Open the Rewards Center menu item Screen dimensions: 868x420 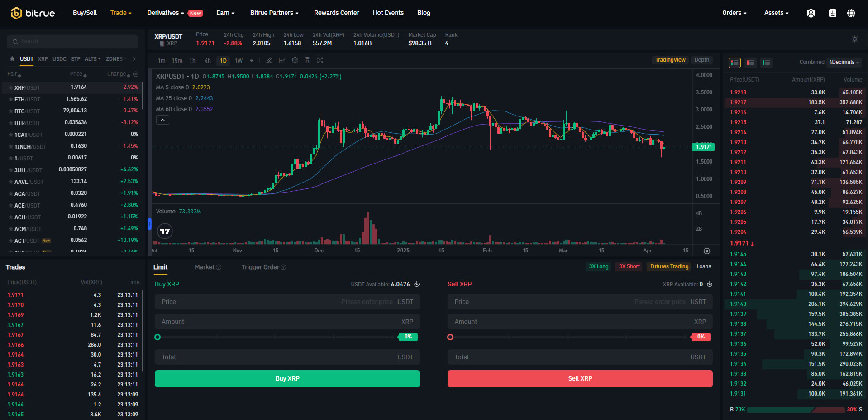pos(336,13)
